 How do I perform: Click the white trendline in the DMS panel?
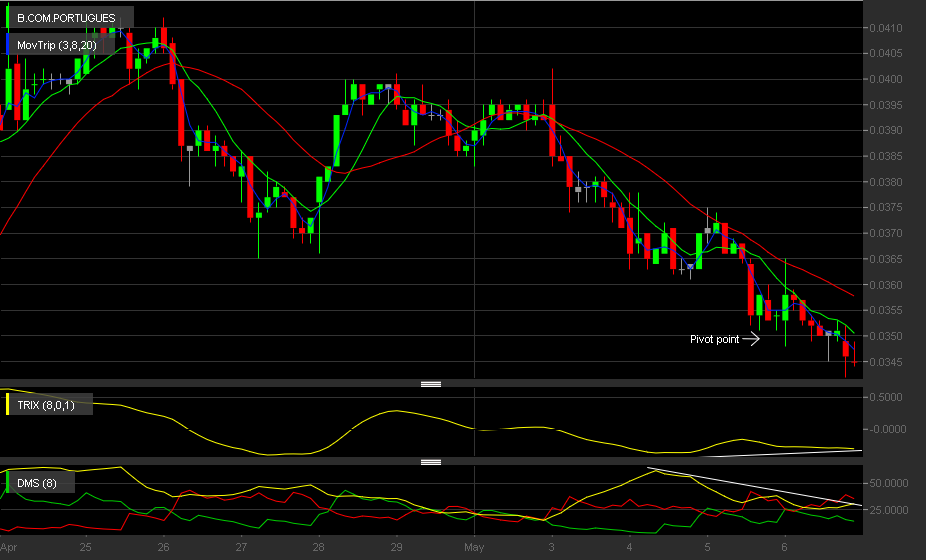tap(755, 487)
